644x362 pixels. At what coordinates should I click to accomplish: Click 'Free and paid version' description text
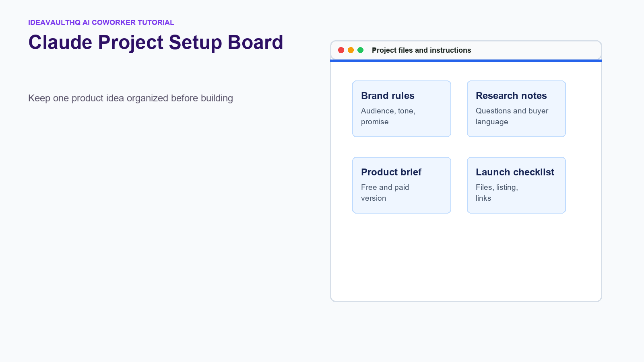pos(385,193)
